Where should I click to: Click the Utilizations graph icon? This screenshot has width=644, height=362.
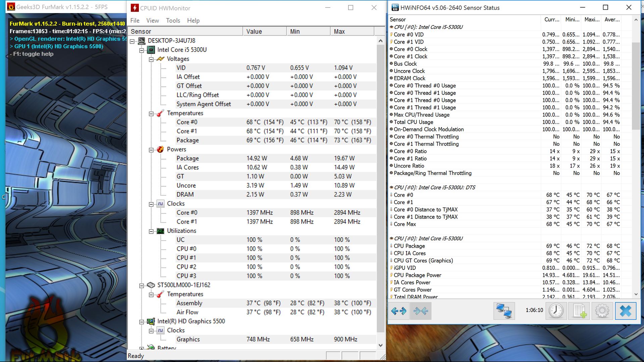click(161, 231)
